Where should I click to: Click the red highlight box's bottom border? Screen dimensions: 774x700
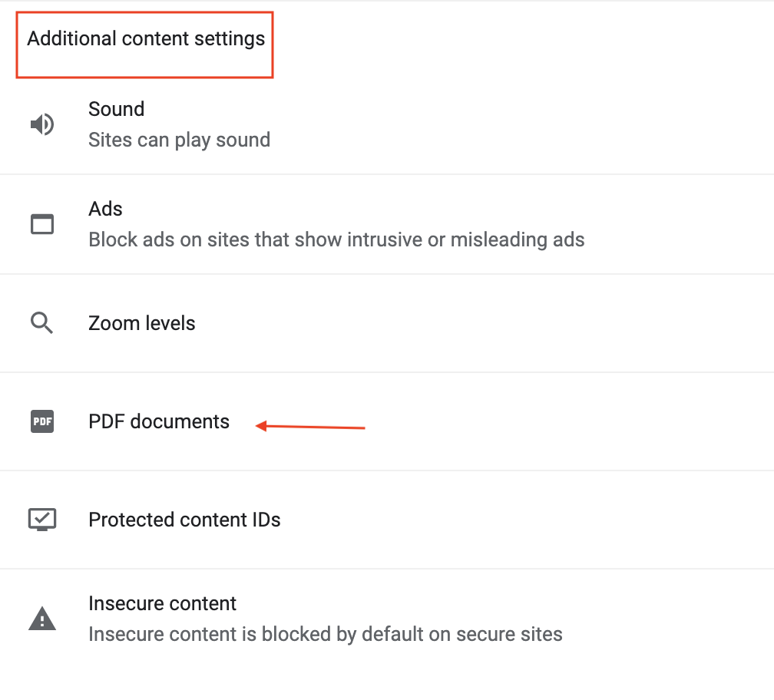[145, 77]
